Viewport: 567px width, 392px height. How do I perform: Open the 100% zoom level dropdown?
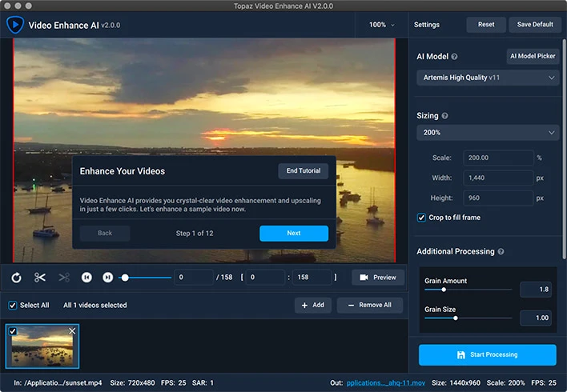[381, 25]
